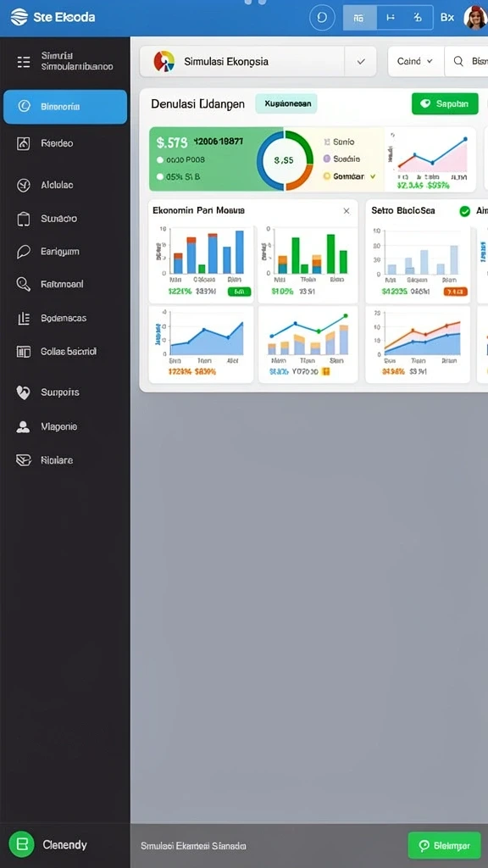Viewport: 488px width, 868px height.
Task: Click the Mlapenie person icon
Action: click(x=23, y=427)
